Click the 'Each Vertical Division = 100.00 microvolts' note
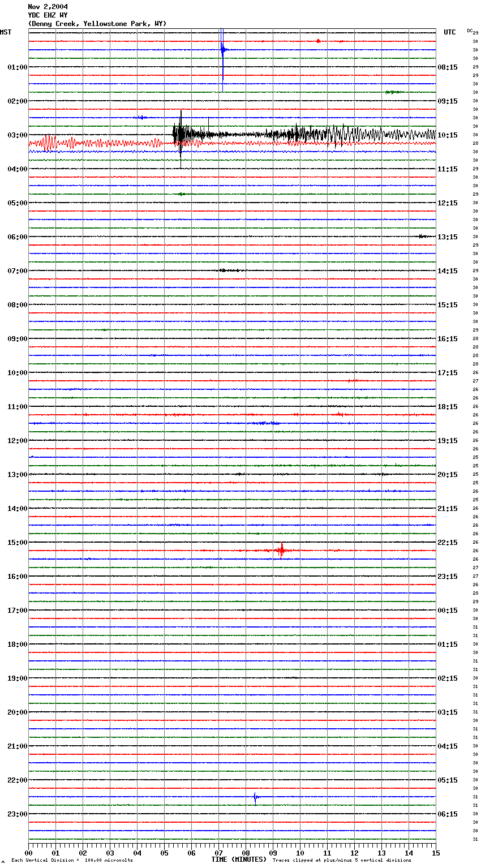 pos(72,860)
